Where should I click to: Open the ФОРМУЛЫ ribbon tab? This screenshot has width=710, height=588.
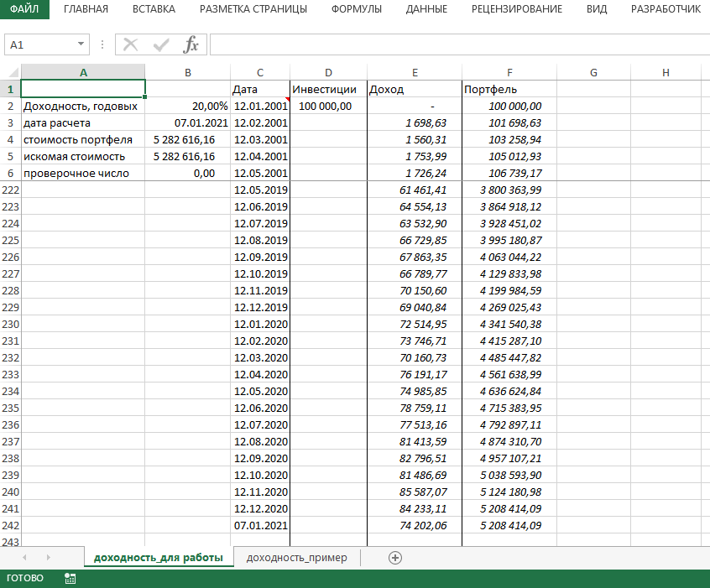click(357, 9)
